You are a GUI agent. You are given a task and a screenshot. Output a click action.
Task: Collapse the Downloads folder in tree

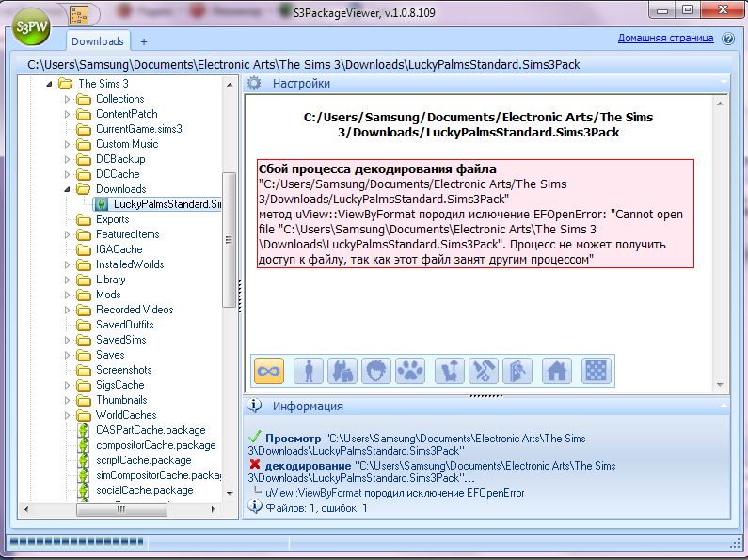(67, 189)
